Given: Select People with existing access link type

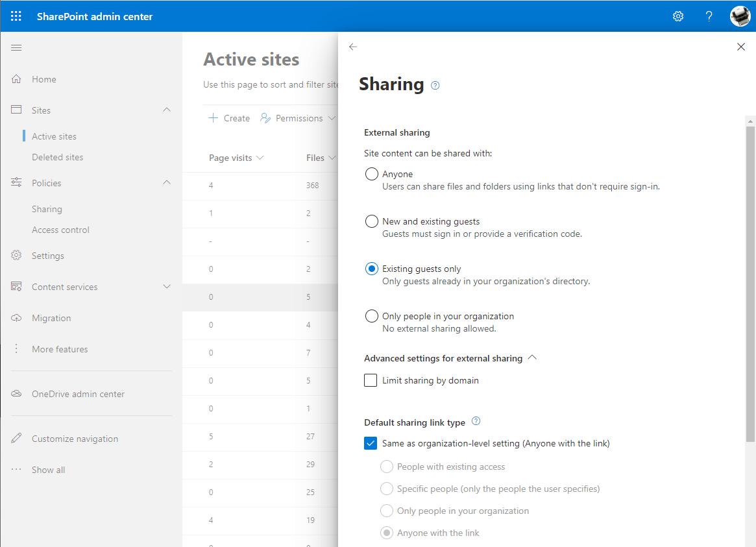Looking at the screenshot, I should click(x=387, y=467).
